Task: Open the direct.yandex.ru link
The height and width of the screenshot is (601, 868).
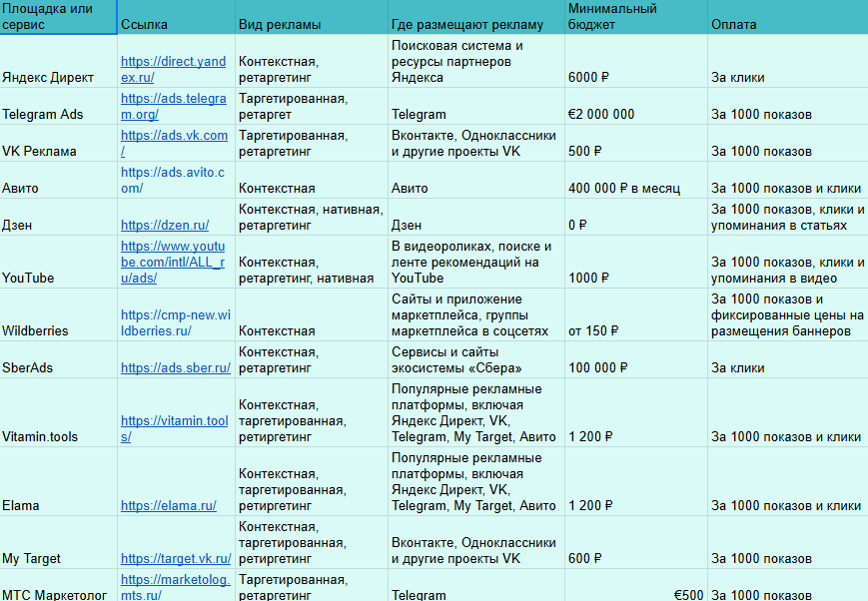Action: coord(173,69)
